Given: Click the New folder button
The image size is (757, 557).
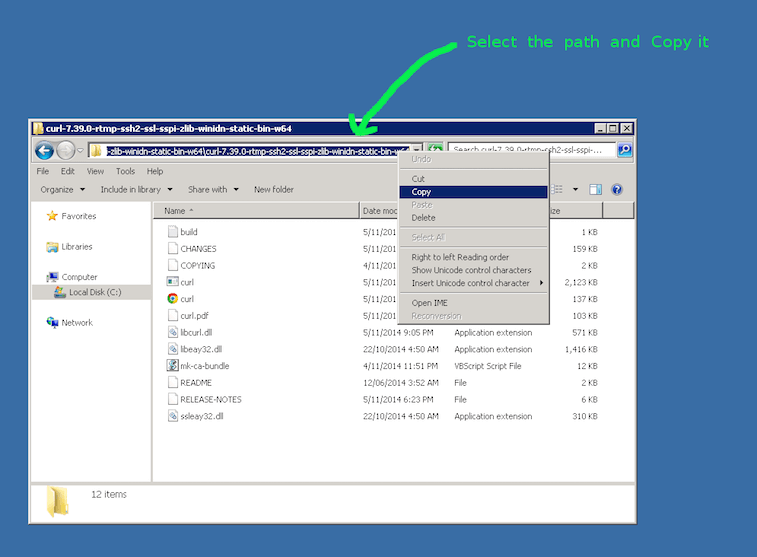Looking at the screenshot, I should click(273, 189).
